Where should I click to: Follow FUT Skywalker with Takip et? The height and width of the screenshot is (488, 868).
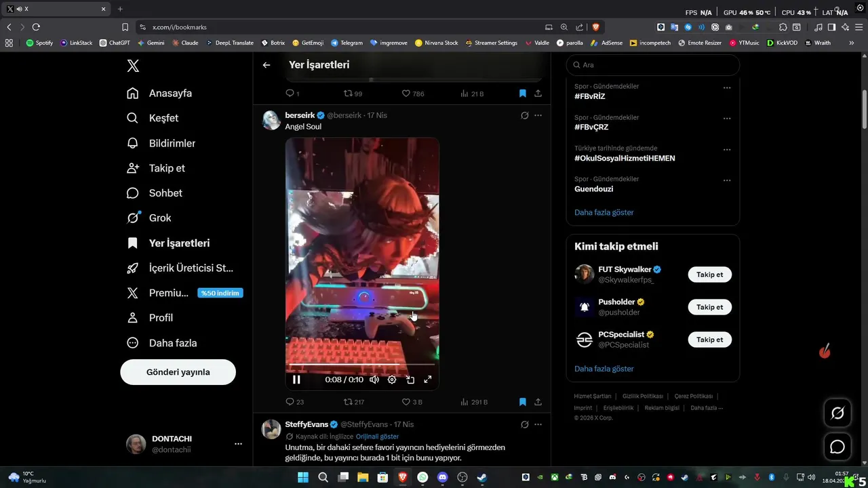709,274
